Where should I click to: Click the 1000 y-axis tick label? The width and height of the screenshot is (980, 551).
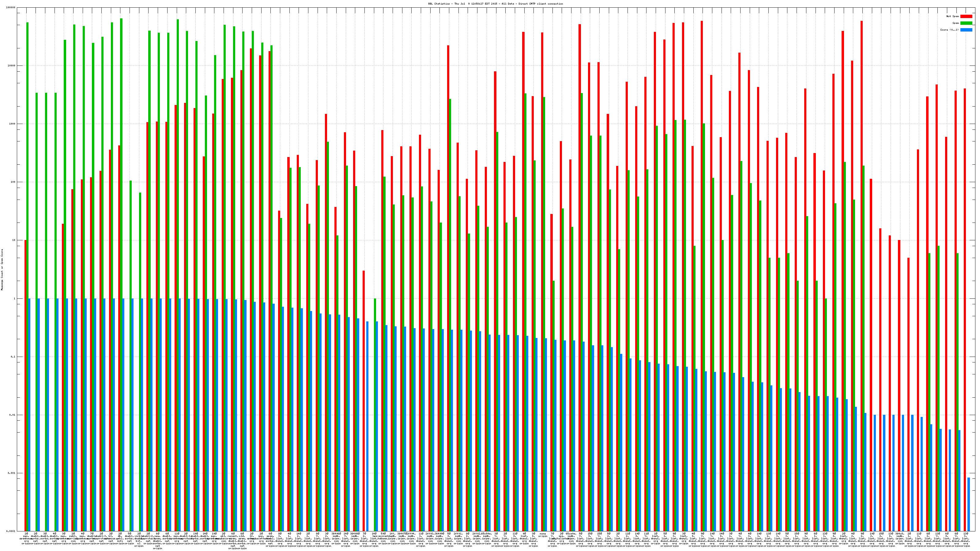pos(13,124)
